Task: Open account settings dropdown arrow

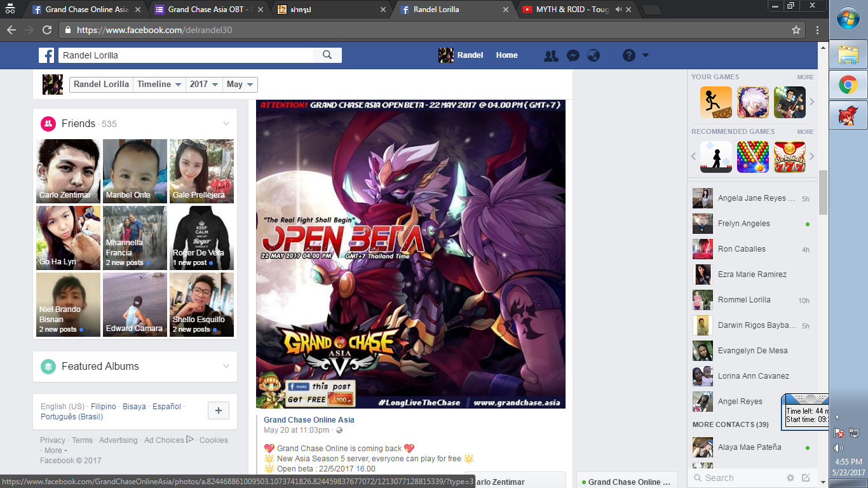Action: [646, 55]
